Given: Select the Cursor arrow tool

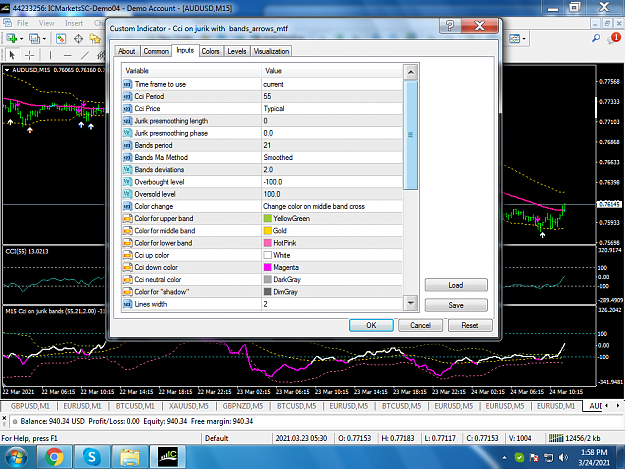Looking at the screenshot, I should [12, 55].
